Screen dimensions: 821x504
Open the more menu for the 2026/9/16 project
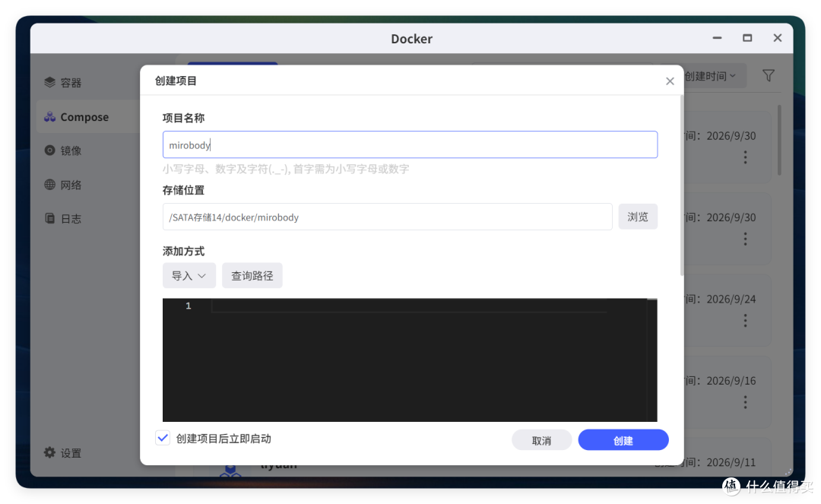tap(745, 402)
